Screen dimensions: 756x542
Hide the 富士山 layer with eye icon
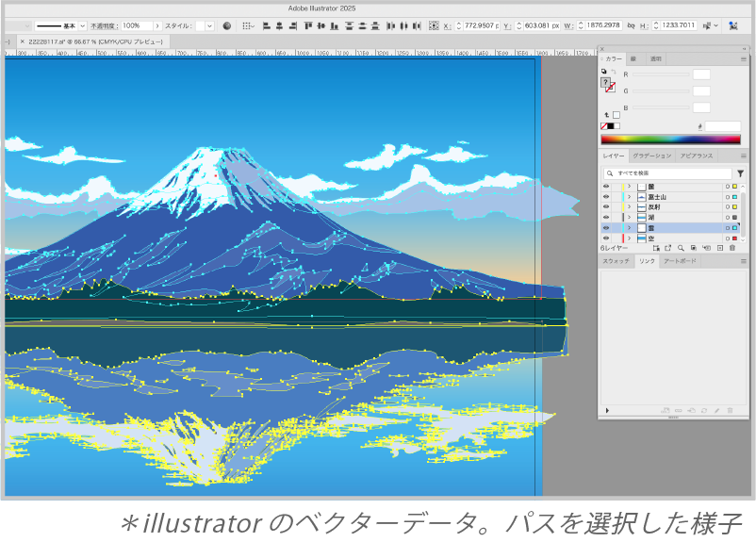[x=606, y=197]
